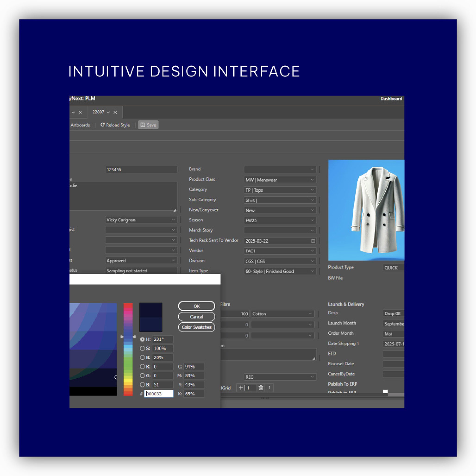
Task: Open the three-dot more options menu
Action: pos(269,388)
